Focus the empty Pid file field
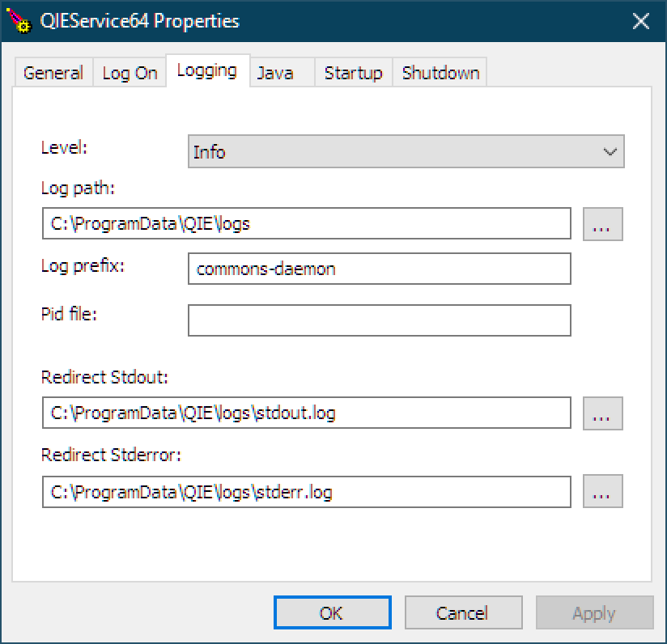Viewport: 667px width, 644px height. 380,320
